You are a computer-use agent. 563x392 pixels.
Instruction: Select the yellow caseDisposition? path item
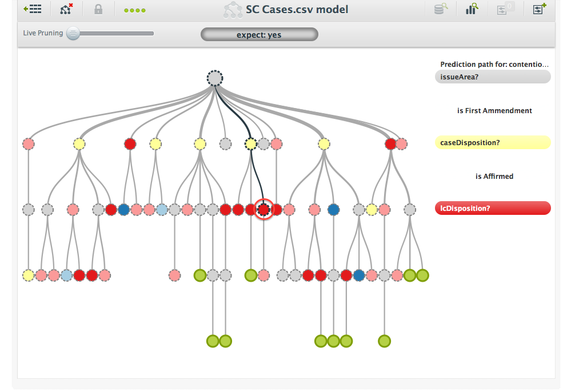493,142
